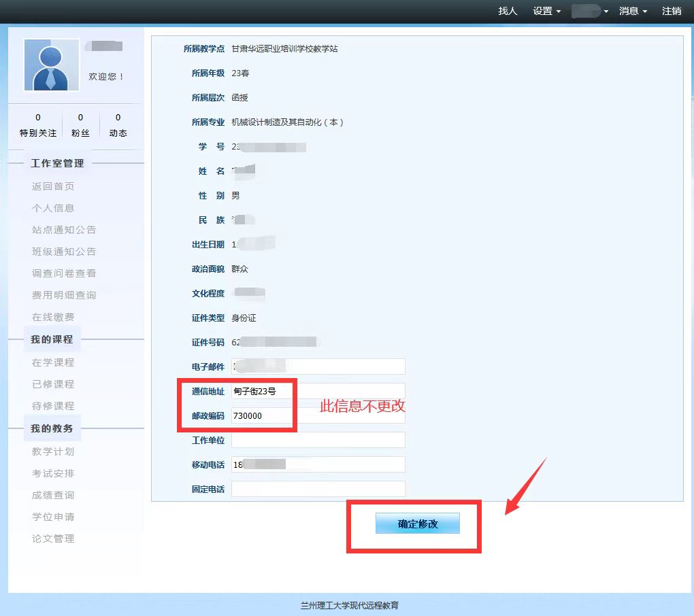View 在学课程 under 我的课程
Viewport: 694px width, 616px height.
tap(53, 362)
